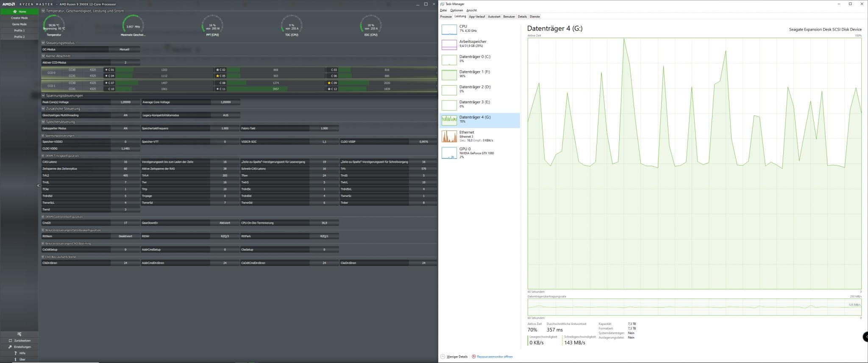Screen dimensions: 868x363
Task: Switch Ryzen Master to Creator Mode
Action: click(x=19, y=18)
